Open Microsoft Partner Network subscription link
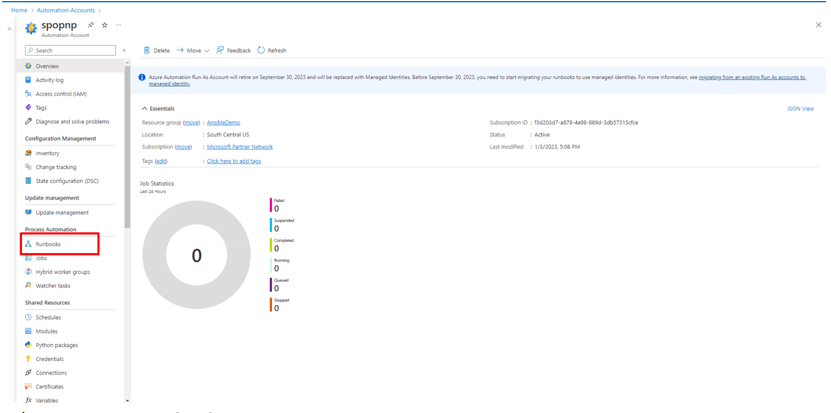Viewport: 831px width, 413px height. (x=240, y=147)
